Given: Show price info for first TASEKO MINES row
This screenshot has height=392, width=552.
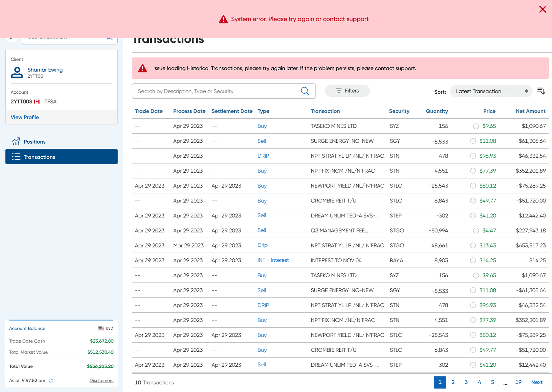Looking at the screenshot, I should click(x=476, y=126).
